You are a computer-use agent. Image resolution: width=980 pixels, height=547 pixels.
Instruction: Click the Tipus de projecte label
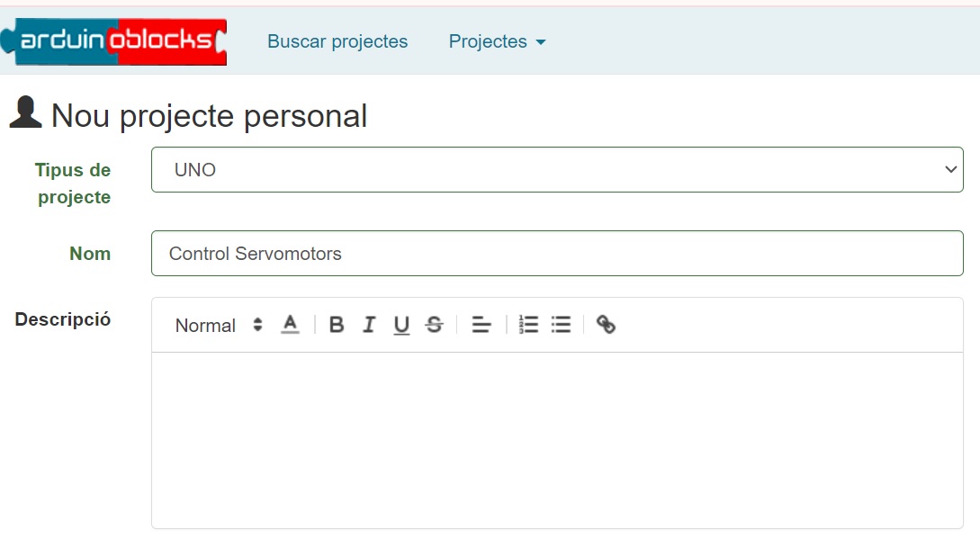pyautogui.click(x=73, y=184)
